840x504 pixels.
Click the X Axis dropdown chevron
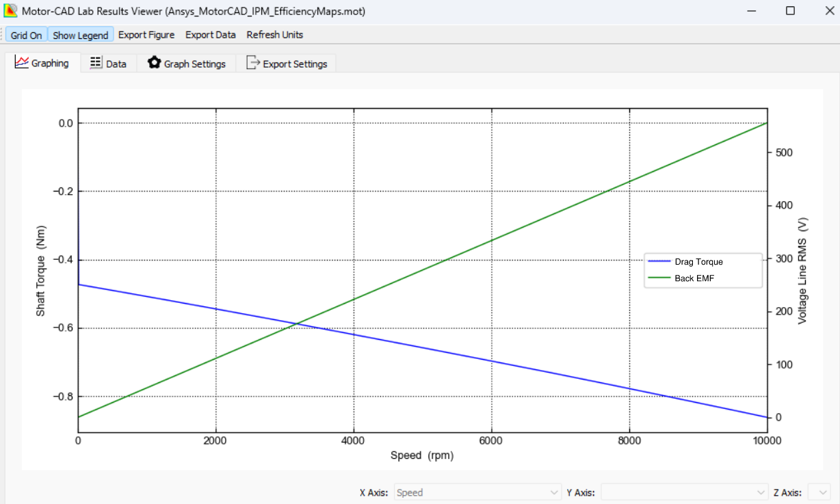[551, 492]
